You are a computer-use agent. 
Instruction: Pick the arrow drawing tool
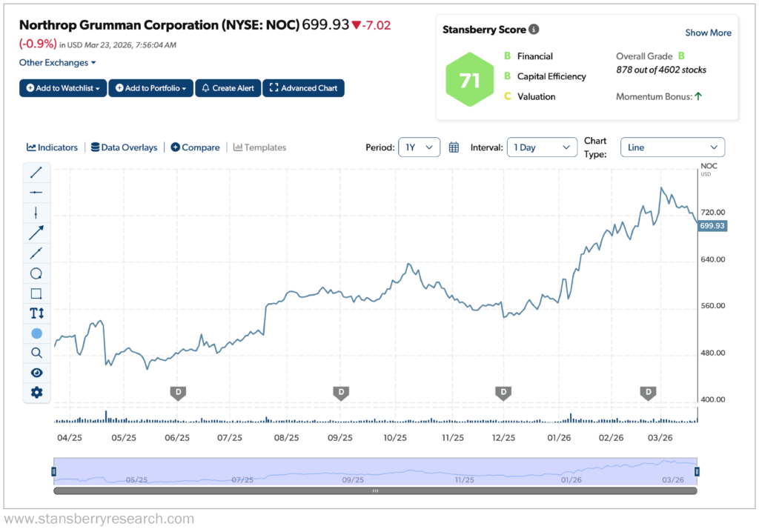[36, 232]
